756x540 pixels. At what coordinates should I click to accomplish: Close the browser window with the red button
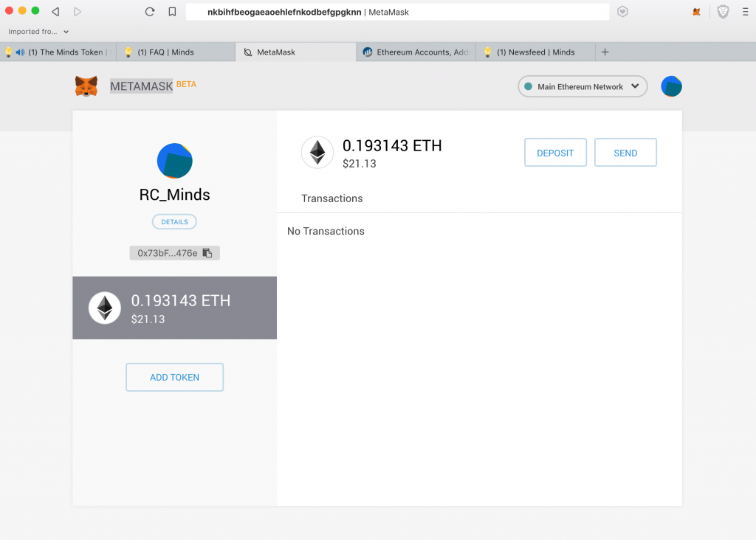pos(9,10)
